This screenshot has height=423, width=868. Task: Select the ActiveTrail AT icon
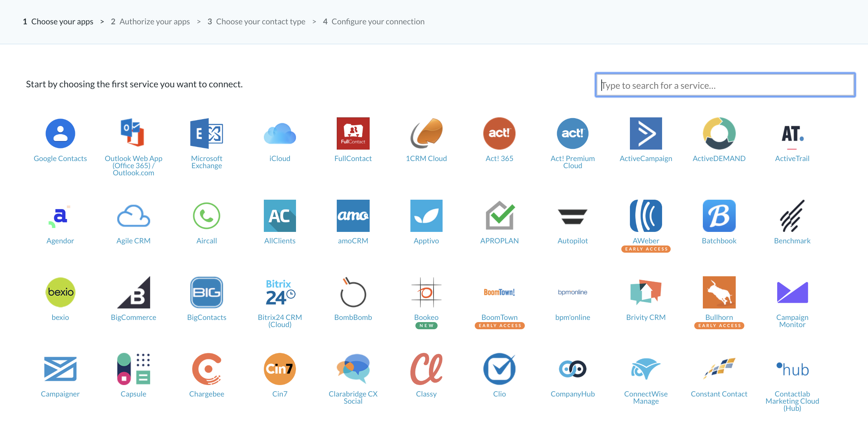point(793,137)
